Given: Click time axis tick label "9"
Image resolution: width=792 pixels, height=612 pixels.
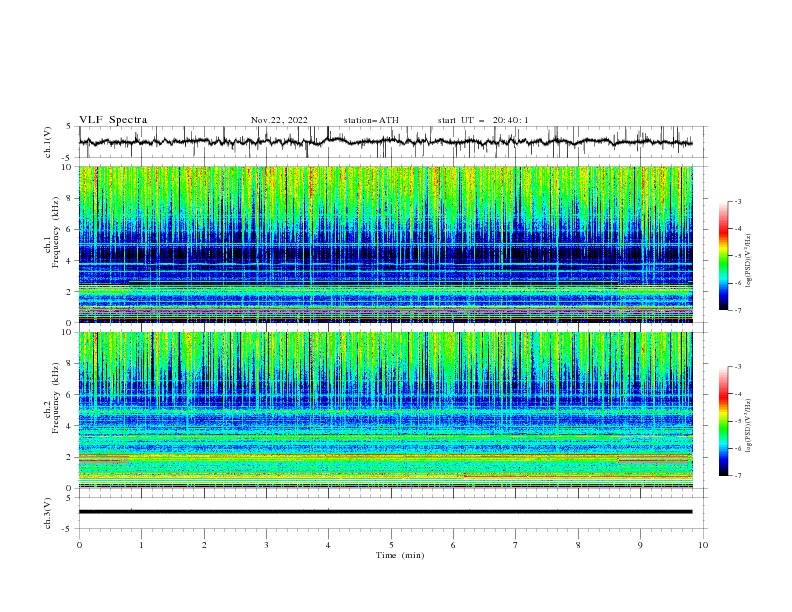Looking at the screenshot, I should coord(640,545).
